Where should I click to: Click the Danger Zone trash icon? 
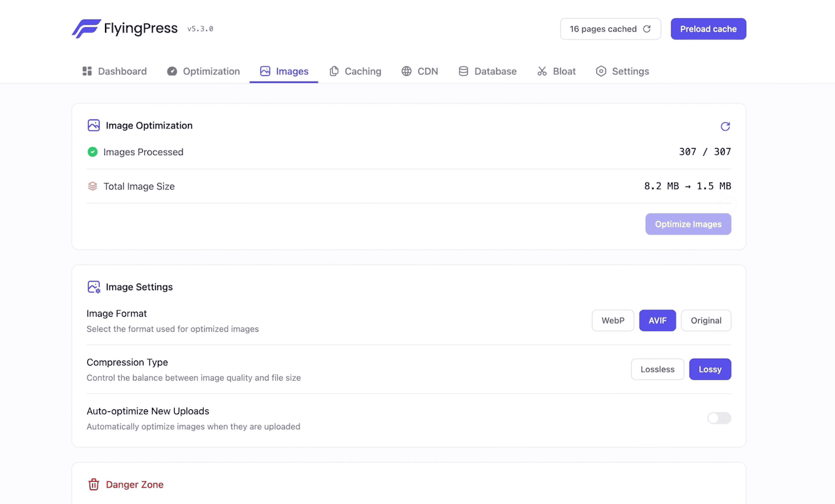(94, 484)
